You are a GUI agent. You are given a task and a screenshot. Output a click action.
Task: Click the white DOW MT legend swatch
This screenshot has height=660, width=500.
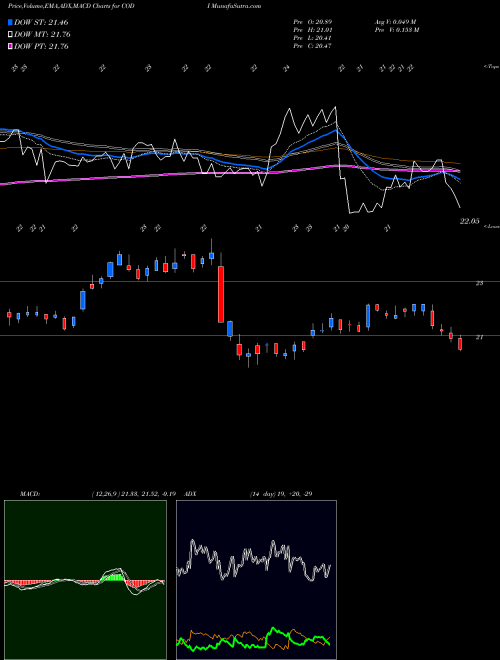point(11,35)
